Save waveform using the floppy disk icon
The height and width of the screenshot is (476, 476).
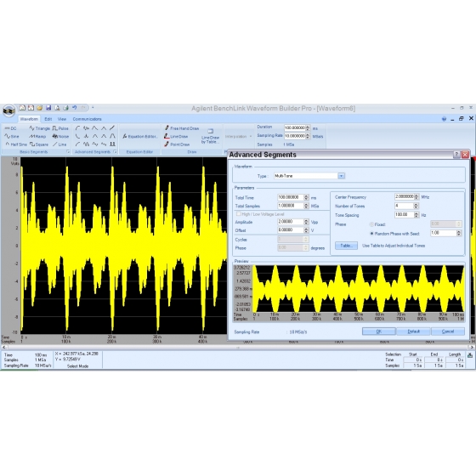pos(48,108)
